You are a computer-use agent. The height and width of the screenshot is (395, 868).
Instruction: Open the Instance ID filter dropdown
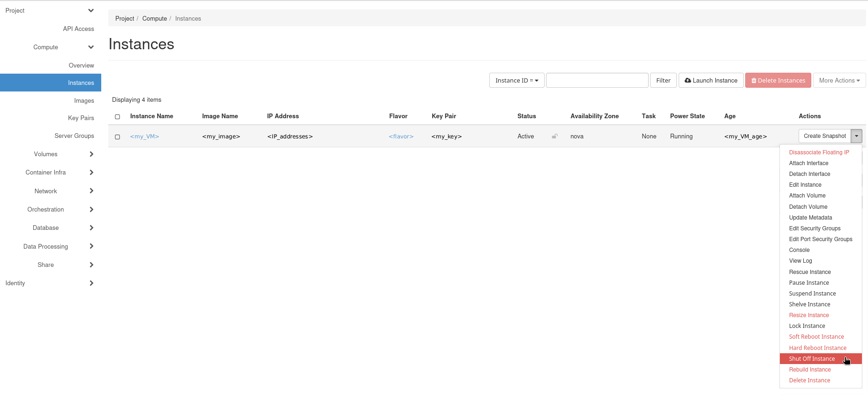pyautogui.click(x=516, y=81)
